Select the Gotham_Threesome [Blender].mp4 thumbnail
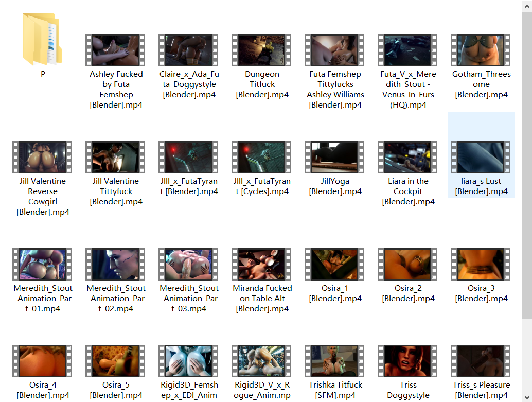This screenshot has width=532, height=402. [481, 50]
